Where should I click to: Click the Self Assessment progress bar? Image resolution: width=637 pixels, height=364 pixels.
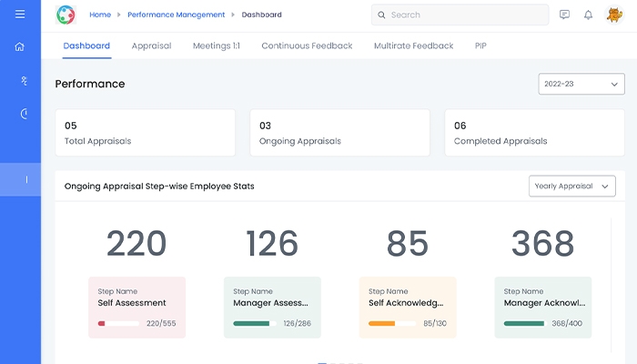point(118,323)
